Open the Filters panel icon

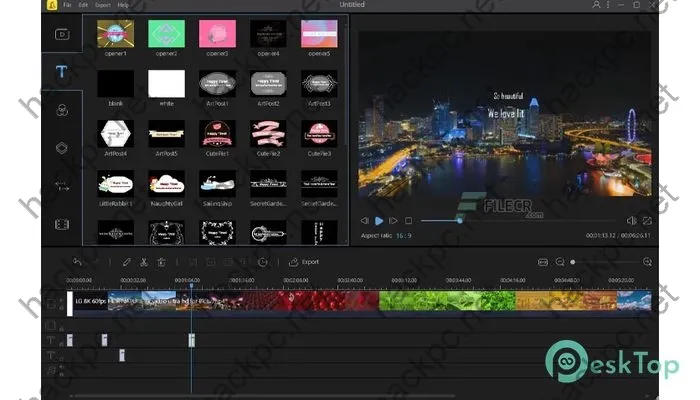tap(62, 109)
